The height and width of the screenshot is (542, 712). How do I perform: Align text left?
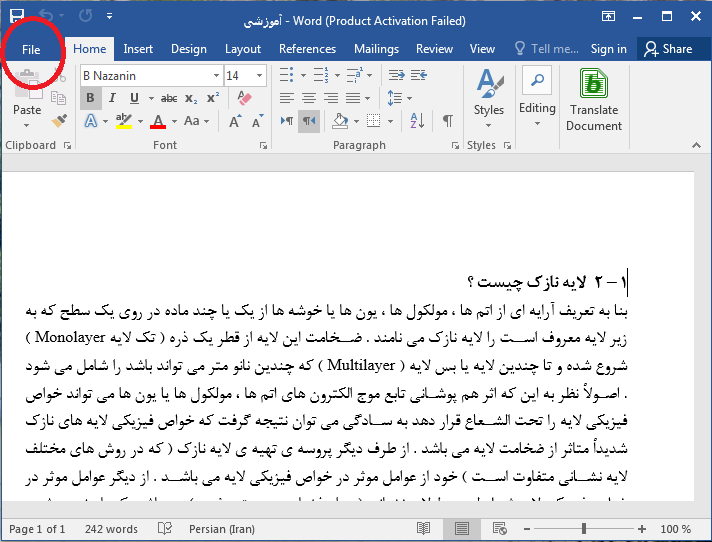pos(287,98)
